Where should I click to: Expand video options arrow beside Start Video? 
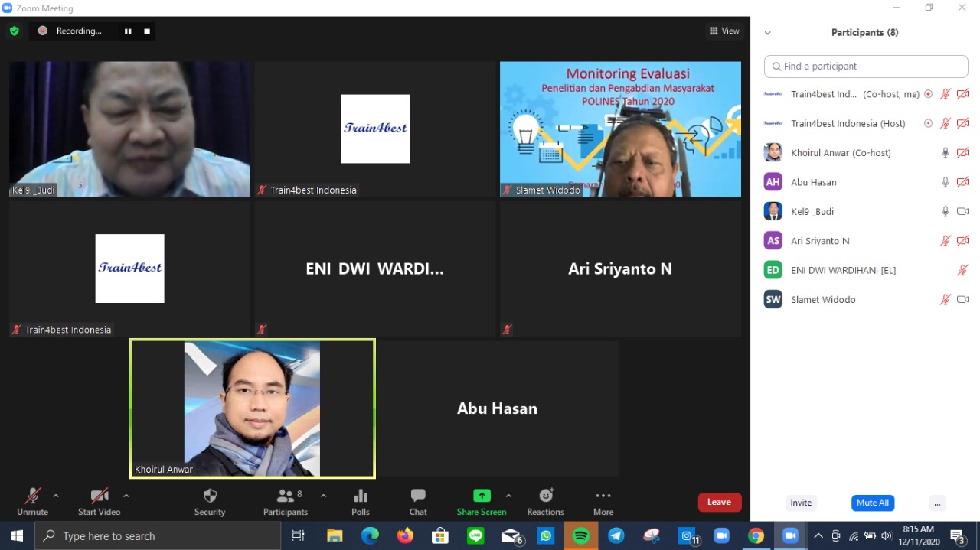pos(126,496)
